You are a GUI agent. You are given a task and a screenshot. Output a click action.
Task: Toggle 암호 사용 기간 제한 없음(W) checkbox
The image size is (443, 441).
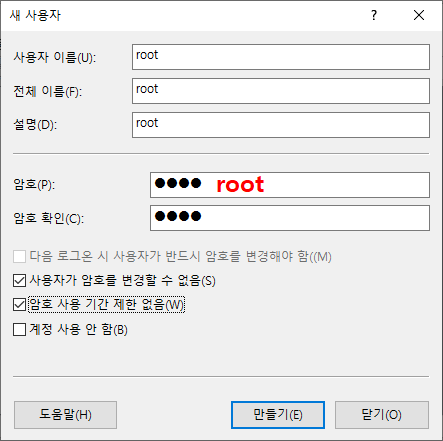(x=19, y=304)
